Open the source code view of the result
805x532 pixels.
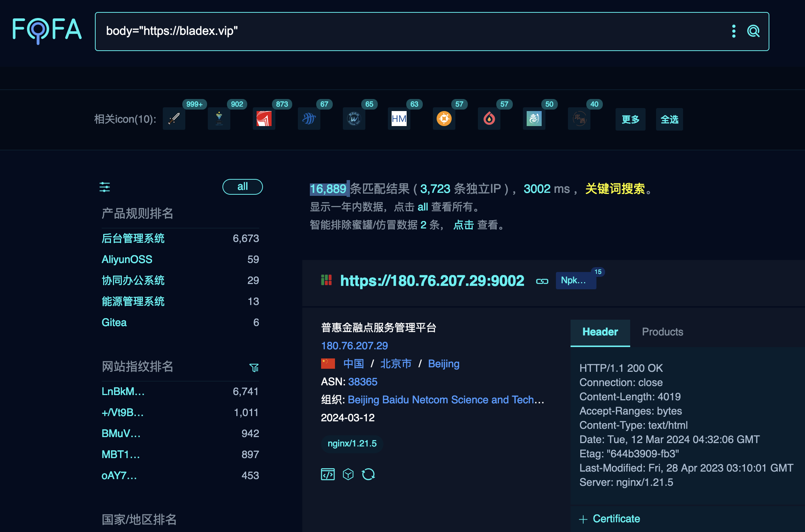327,474
